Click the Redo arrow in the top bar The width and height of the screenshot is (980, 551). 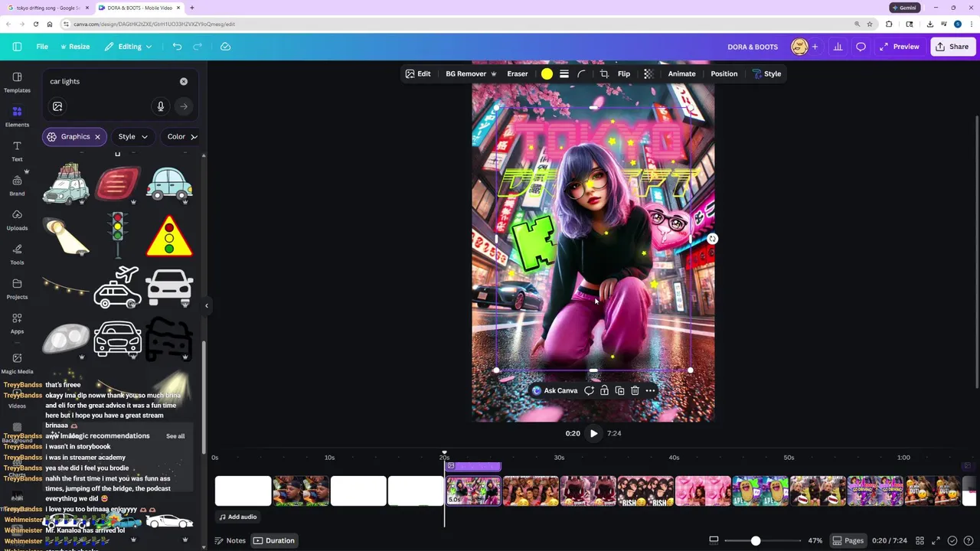198,47
